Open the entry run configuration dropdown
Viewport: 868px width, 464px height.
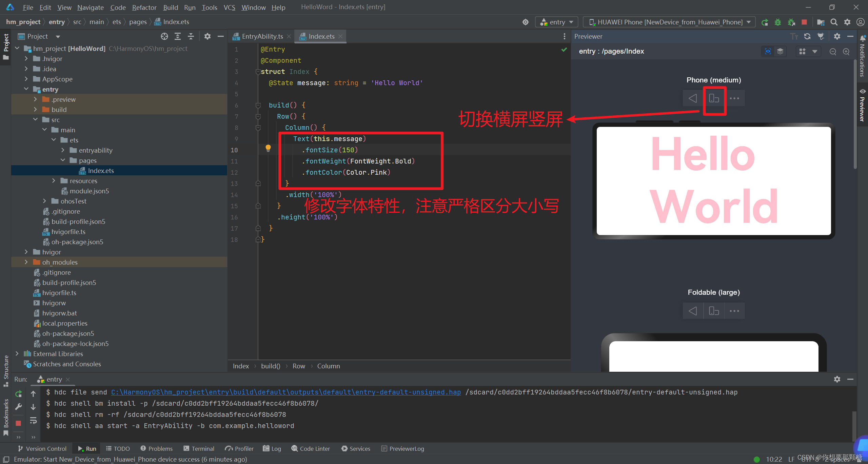click(558, 22)
